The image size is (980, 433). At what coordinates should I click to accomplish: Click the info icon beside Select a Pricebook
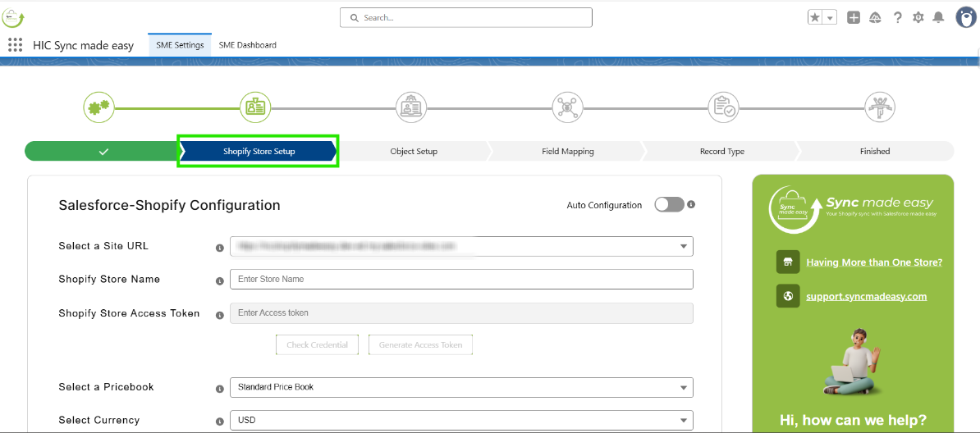pyautogui.click(x=219, y=389)
